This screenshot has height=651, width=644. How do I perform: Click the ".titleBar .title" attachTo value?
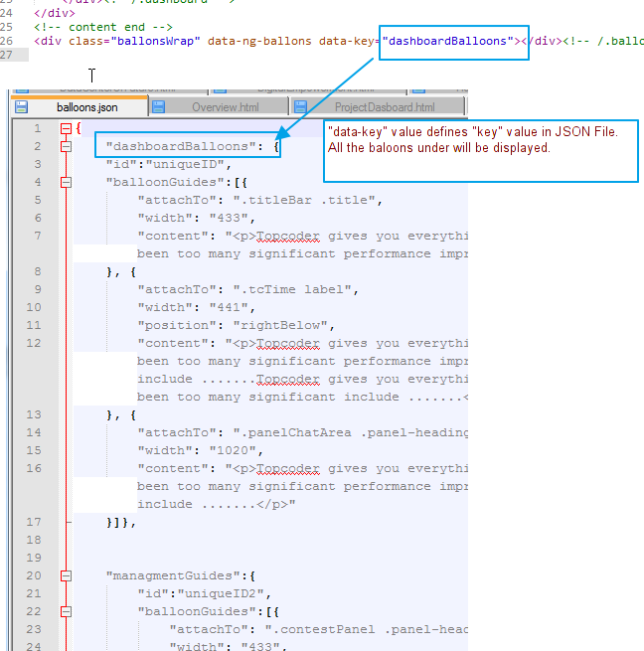tap(304, 200)
